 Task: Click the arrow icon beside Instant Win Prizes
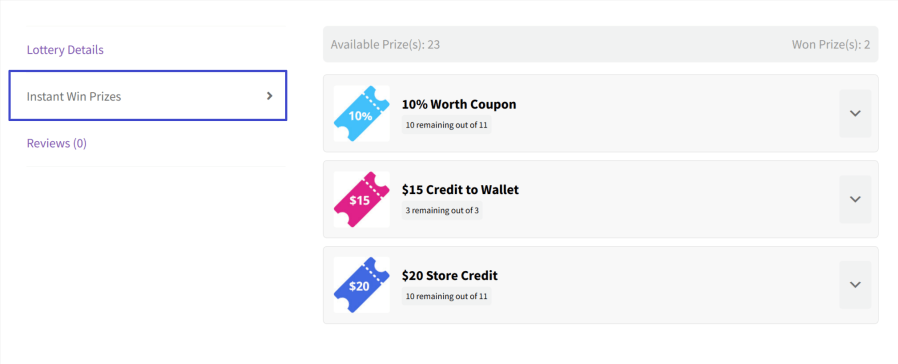tap(270, 96)
